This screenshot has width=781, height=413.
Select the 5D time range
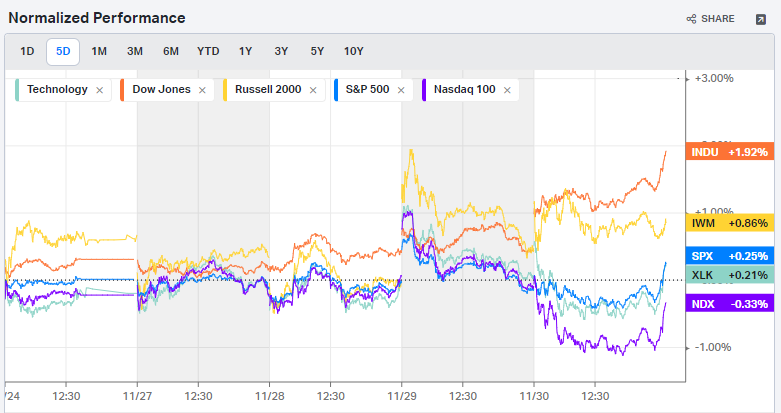[x=63, y=51]
